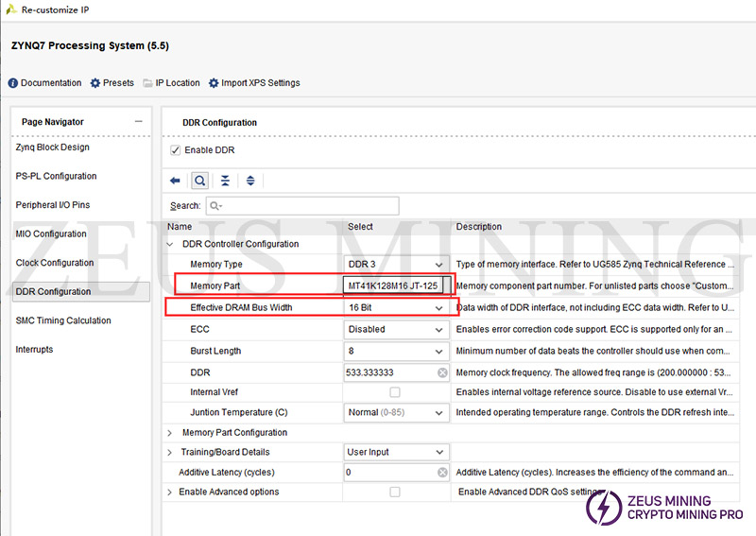Check the Enable Advanced options checkbox
This screenshot has height=536, width=756.
pyautogui.click(x=395, y=493)
